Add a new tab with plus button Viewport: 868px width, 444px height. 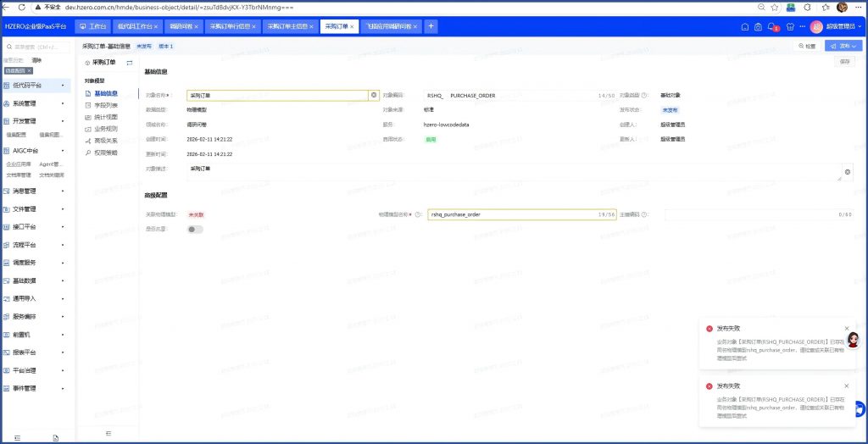(x=431, y=26)
